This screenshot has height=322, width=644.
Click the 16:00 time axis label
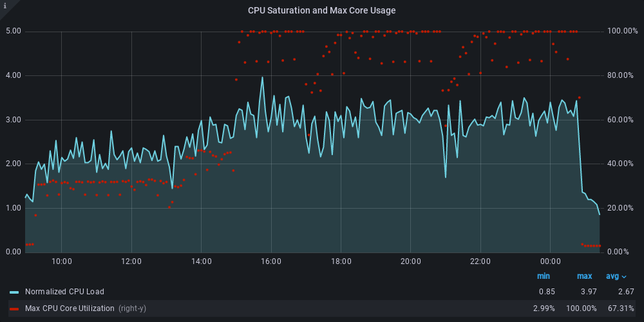271,261
